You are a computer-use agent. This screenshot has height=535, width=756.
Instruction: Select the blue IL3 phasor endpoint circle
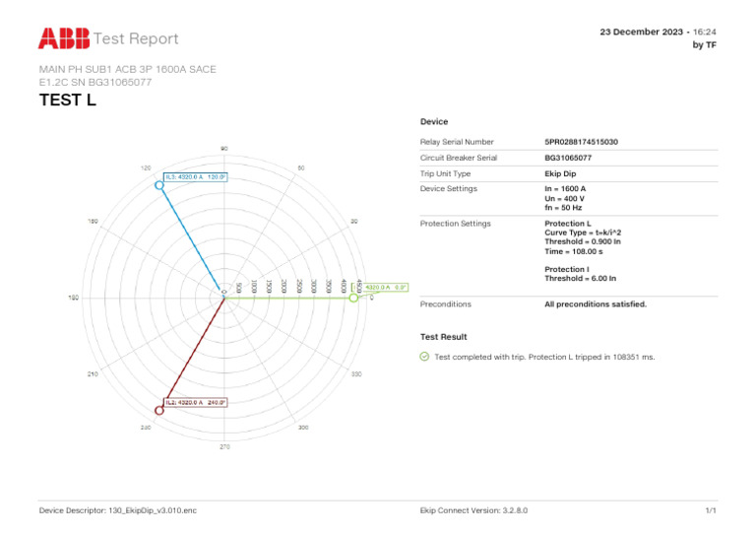(x=159, y=184)
